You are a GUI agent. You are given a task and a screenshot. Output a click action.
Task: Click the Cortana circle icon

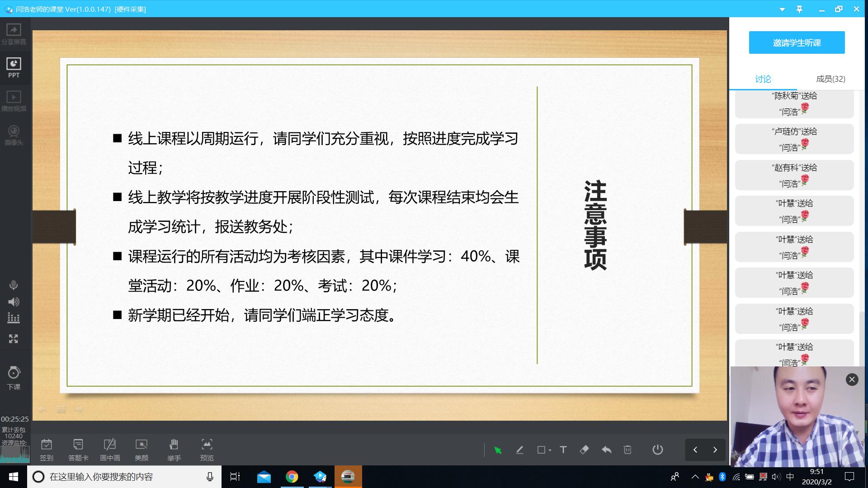[38, 477]
